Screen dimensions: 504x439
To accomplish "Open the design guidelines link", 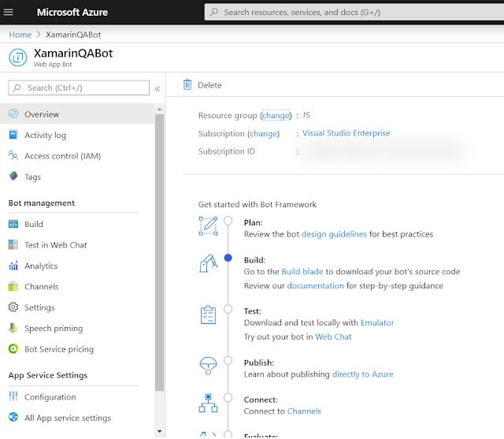I will click(x=334, y=234).
